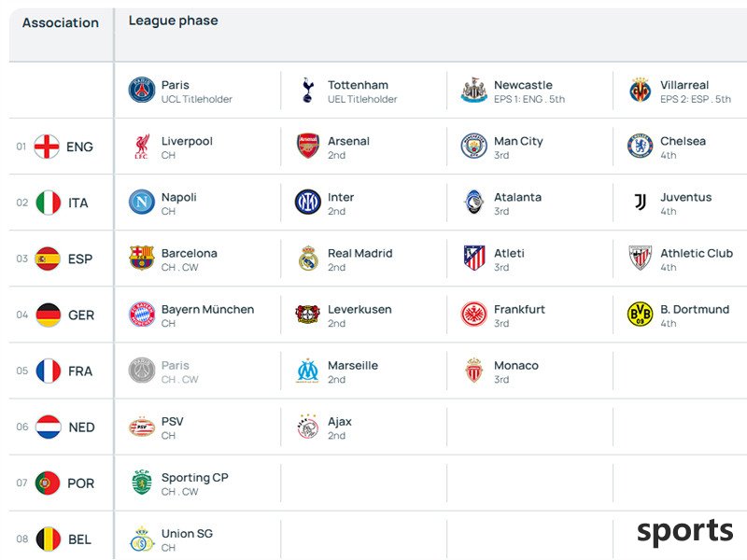747x560 pixels.
Task: Click the Barcelona club crest
Action: click(x=142, y=258)
